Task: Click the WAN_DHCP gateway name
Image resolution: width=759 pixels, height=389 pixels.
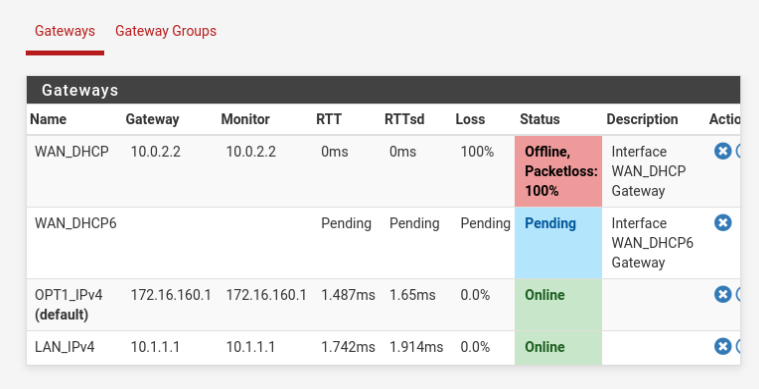Action: coord(72,152)
